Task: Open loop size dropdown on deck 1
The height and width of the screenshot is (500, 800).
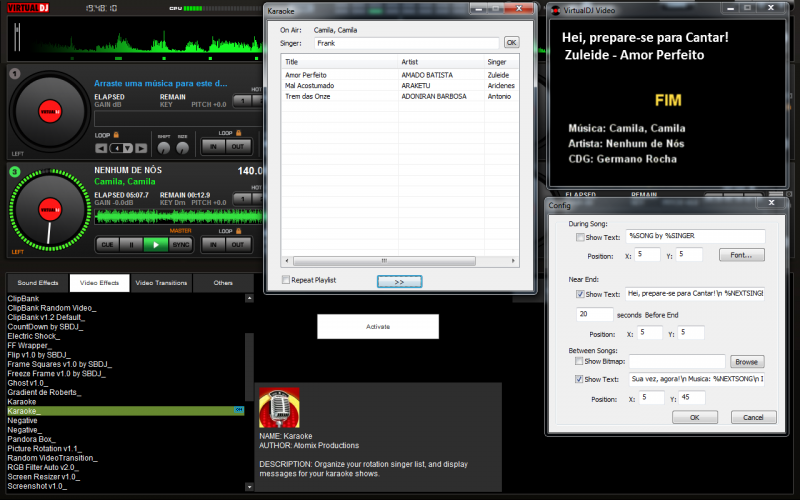Action: coord(128,148)
